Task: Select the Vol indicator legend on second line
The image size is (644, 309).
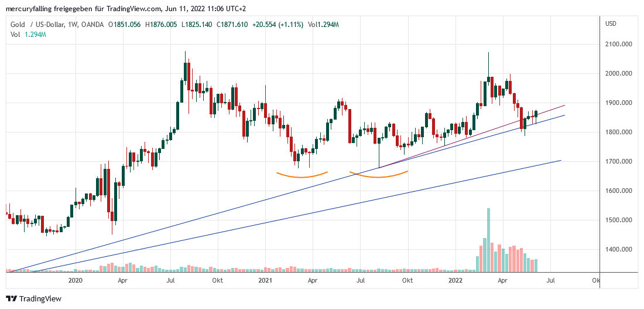Action: (x=15, y=35)
